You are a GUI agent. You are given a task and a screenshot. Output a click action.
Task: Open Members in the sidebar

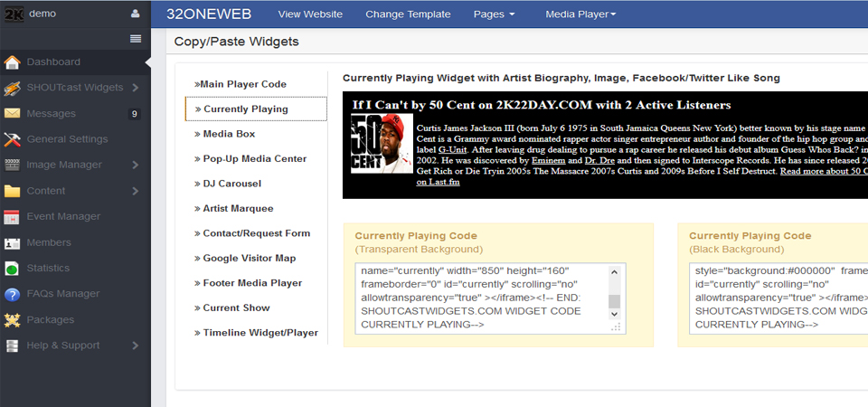[49, 242]
